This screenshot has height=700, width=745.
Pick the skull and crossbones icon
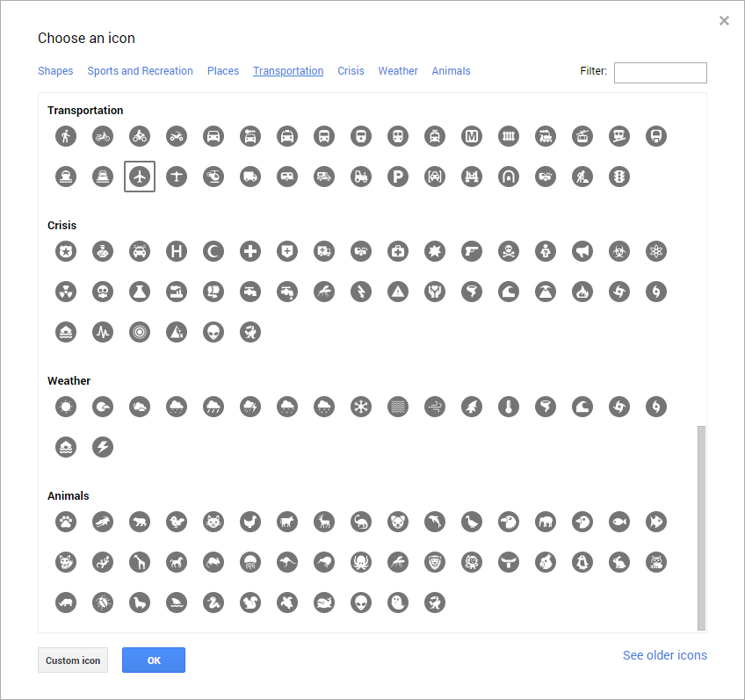[x=509, y=251]
